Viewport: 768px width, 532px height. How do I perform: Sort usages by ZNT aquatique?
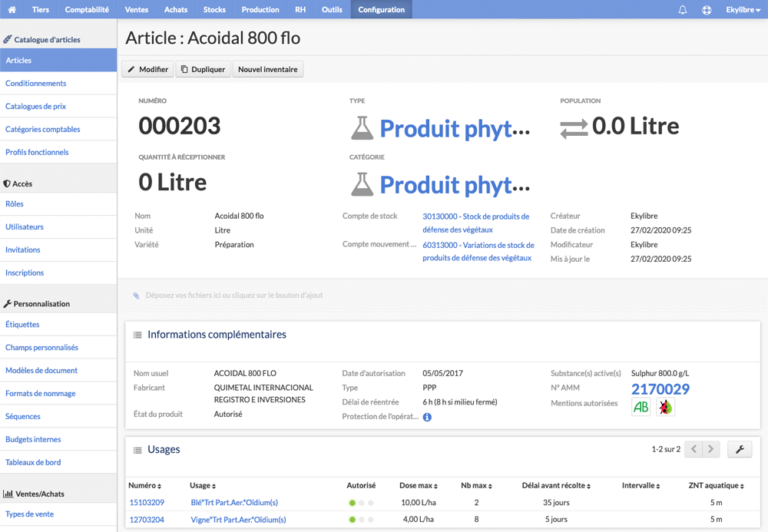point(716,485)
